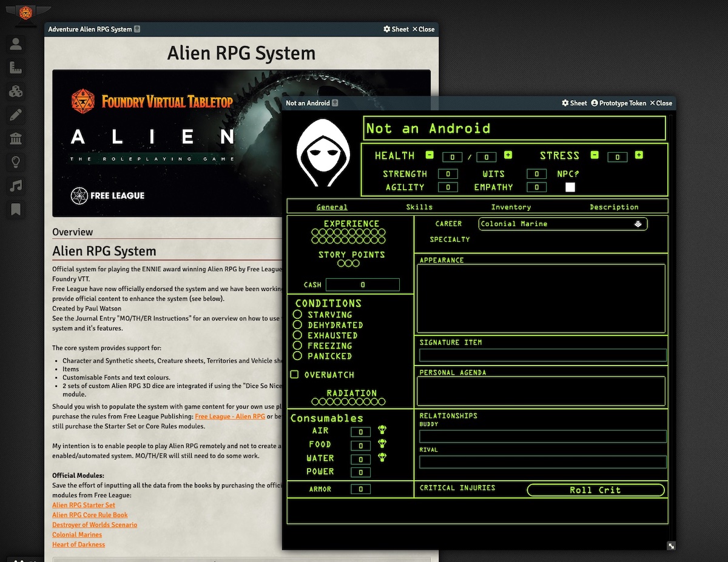Open the Free League - Alien RPG link

(230, 416)
